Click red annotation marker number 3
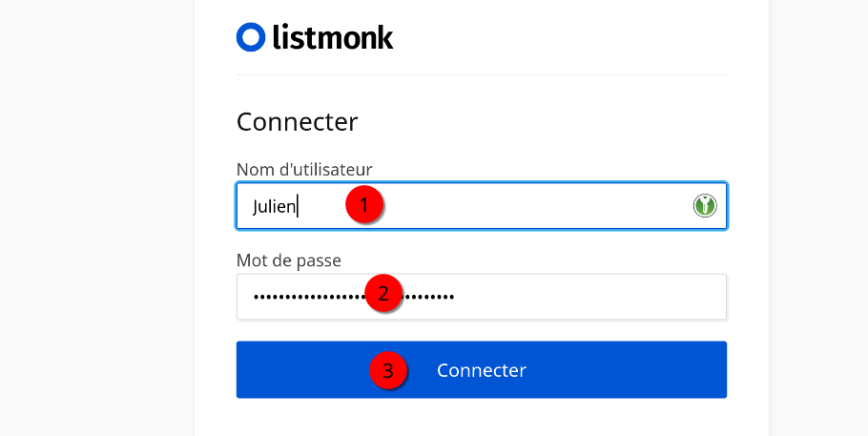The height and width of the screenshot is (436, 868). click(x=388, y=370)
